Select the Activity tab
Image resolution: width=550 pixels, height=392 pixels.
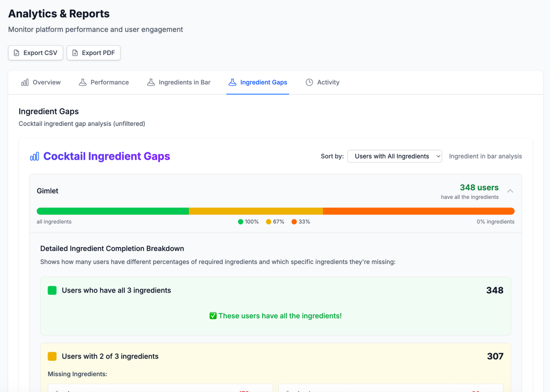point(323,82)
